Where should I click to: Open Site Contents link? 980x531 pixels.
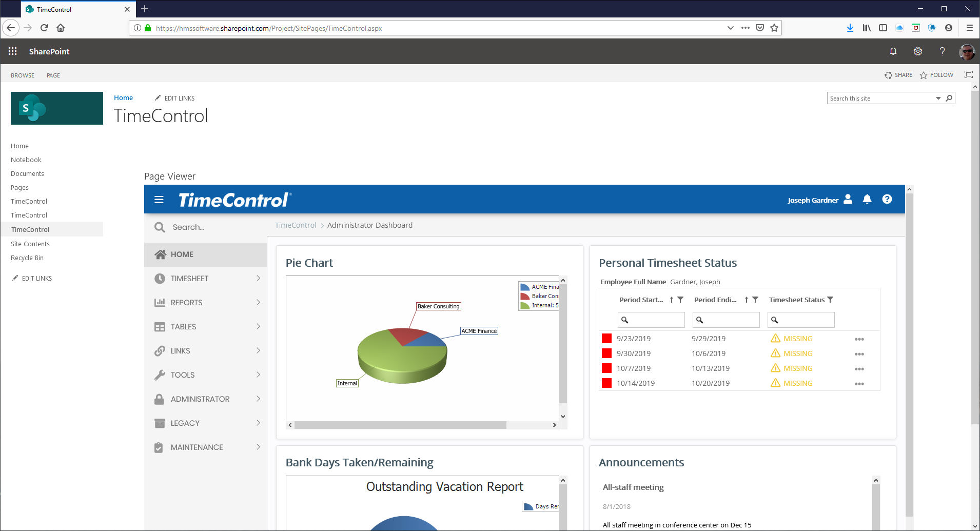point(30,244)
